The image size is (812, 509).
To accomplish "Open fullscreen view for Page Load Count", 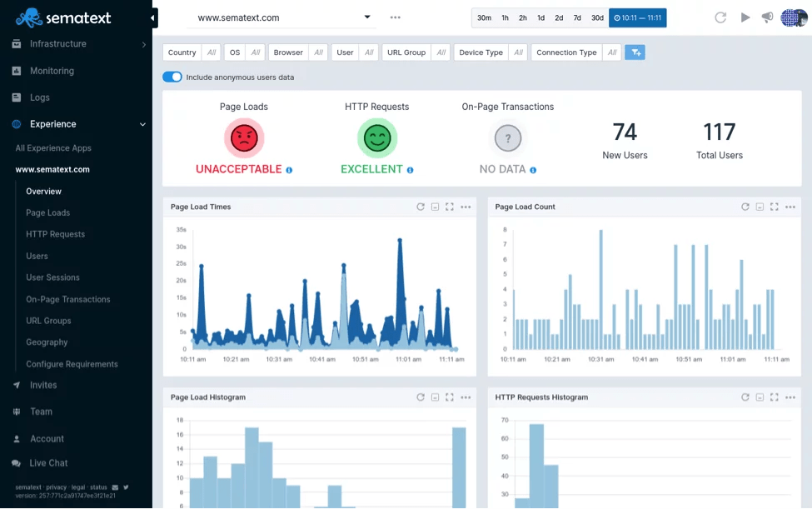I will click(x=775, y=207).
